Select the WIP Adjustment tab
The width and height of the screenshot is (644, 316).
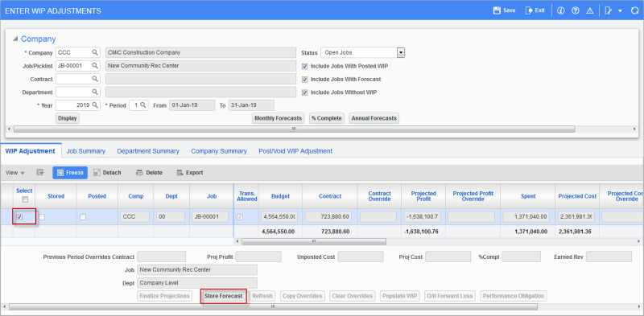click(x=31, y=151)
